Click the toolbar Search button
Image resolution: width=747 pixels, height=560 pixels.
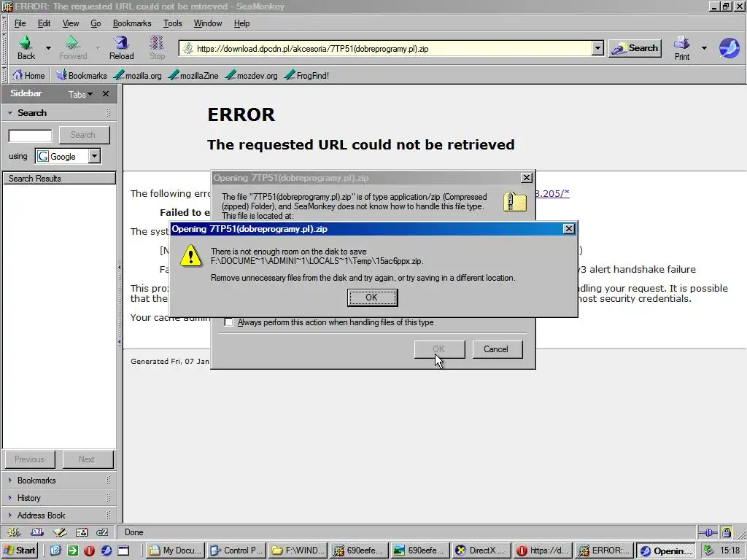pos(635,48)
